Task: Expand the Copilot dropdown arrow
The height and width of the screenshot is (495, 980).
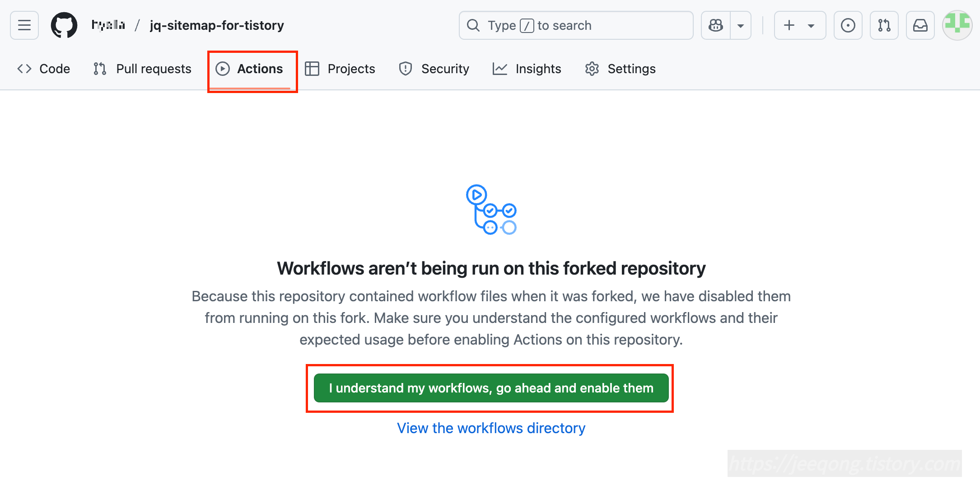Action: (x=741, y=25)
